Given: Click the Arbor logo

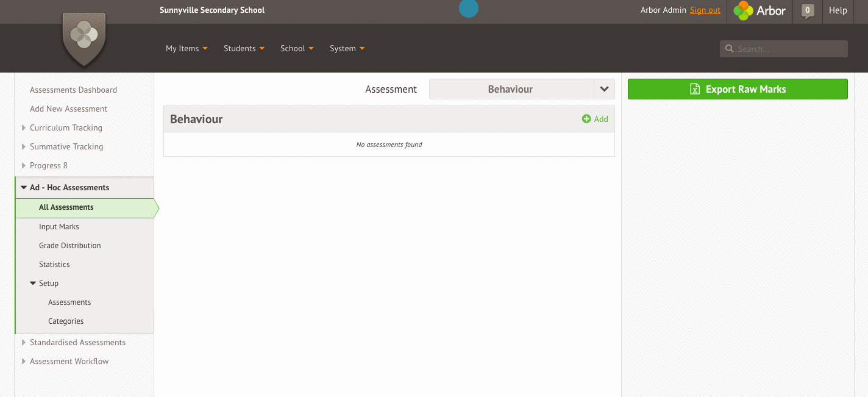Looking at the screenshot, I should pos(759,10).
